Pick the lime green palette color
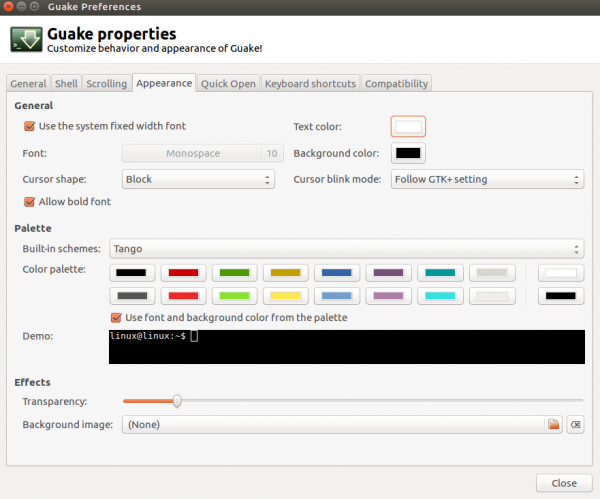The height and width of the screenshot is (499, 600). [235, 296]
